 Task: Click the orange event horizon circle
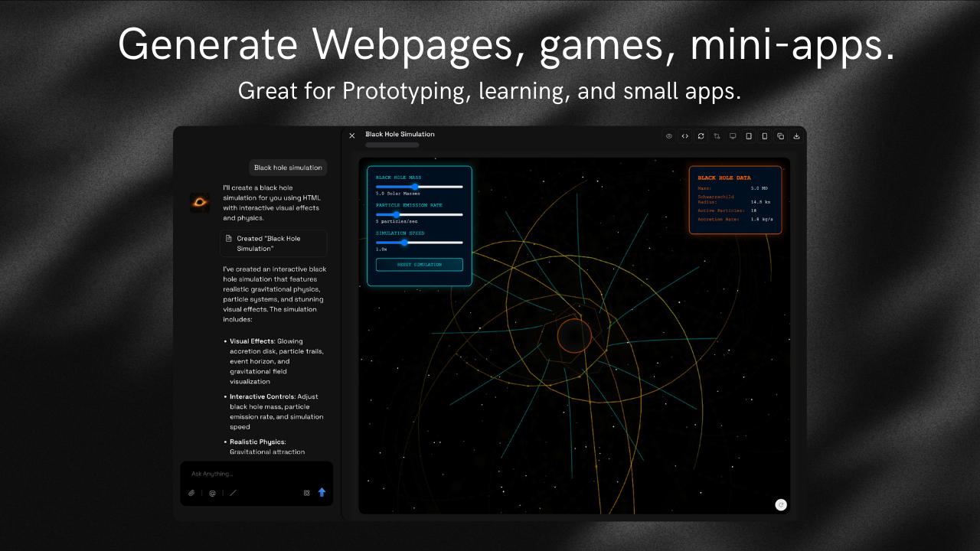[x=574, y=336]
